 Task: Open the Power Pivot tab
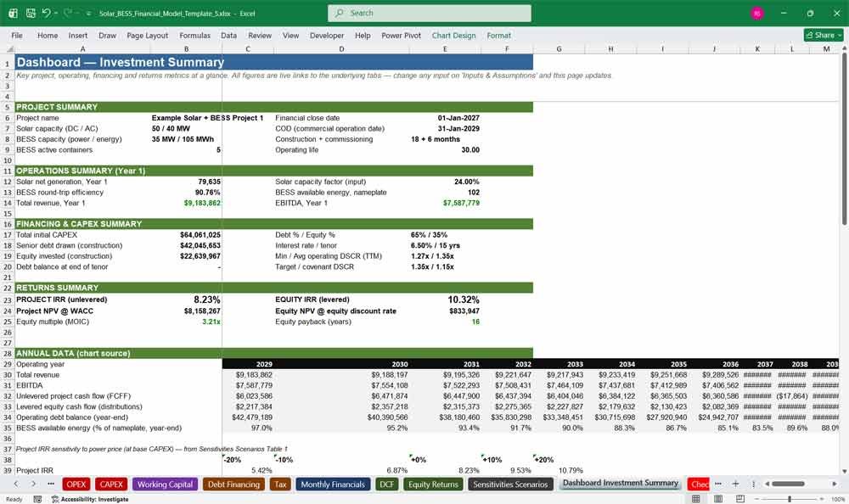pyautogui.click(x=401, y=35)
